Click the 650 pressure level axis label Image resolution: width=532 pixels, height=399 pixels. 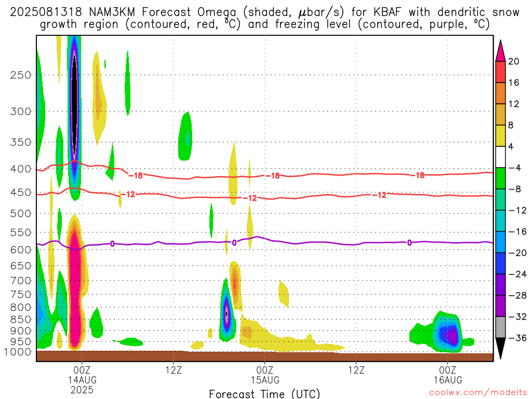(x=21, y=265)
